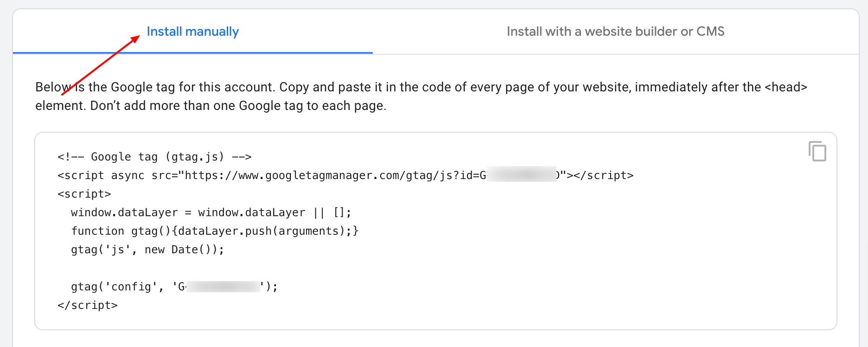Click the 'Below is the Google tag' instruction paragraph

click(x=421, y=96)
